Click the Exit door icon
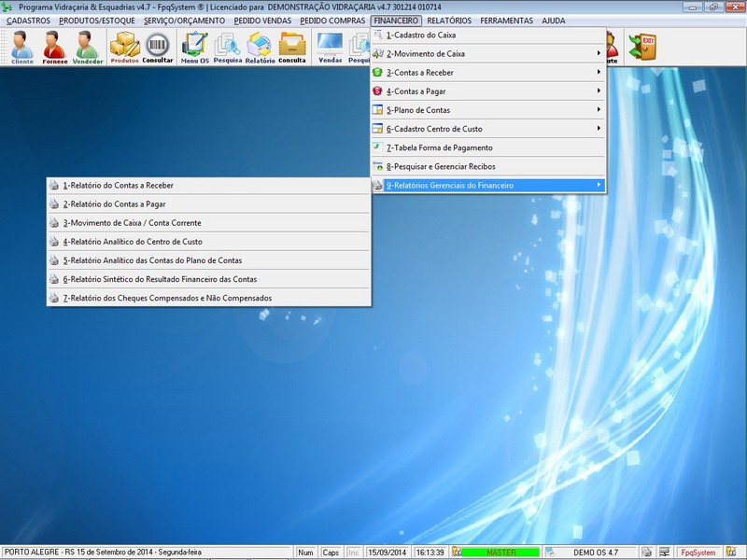Image resolution: width=747 pixels, height=560 pixels. click(x=642, y=46)
